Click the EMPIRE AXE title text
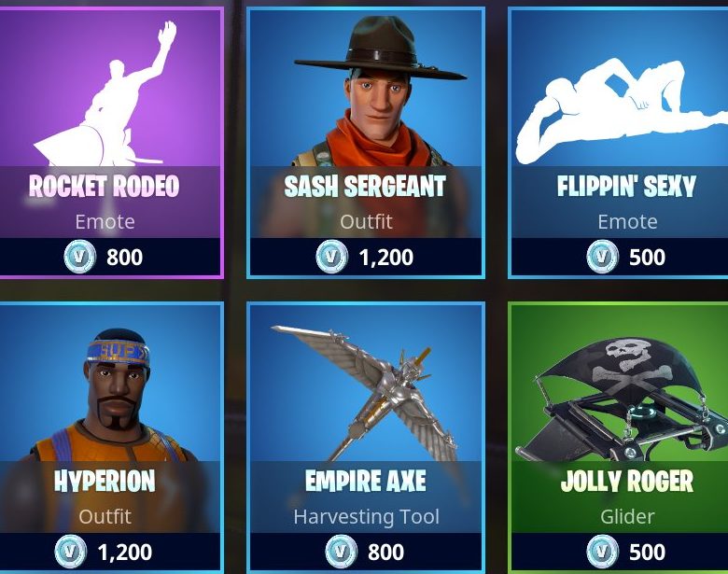 point(365,482)
